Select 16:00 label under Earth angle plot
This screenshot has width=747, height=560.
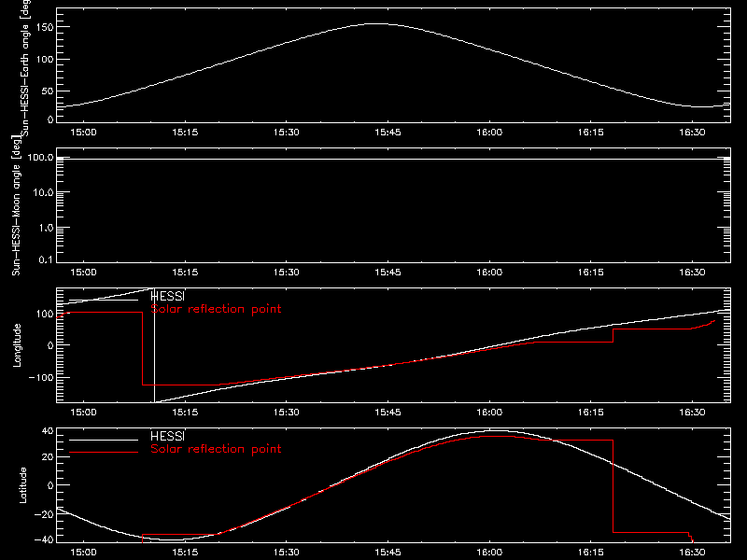pos(489,132)
